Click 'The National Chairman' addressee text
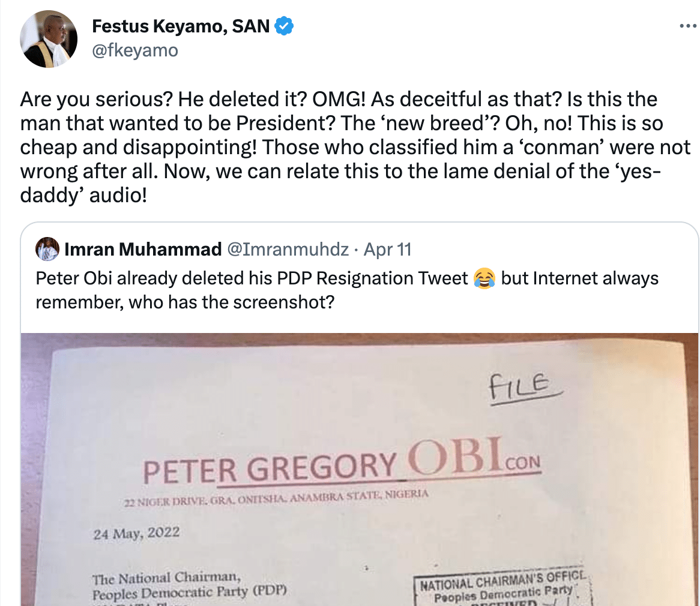 click(166, 578)
